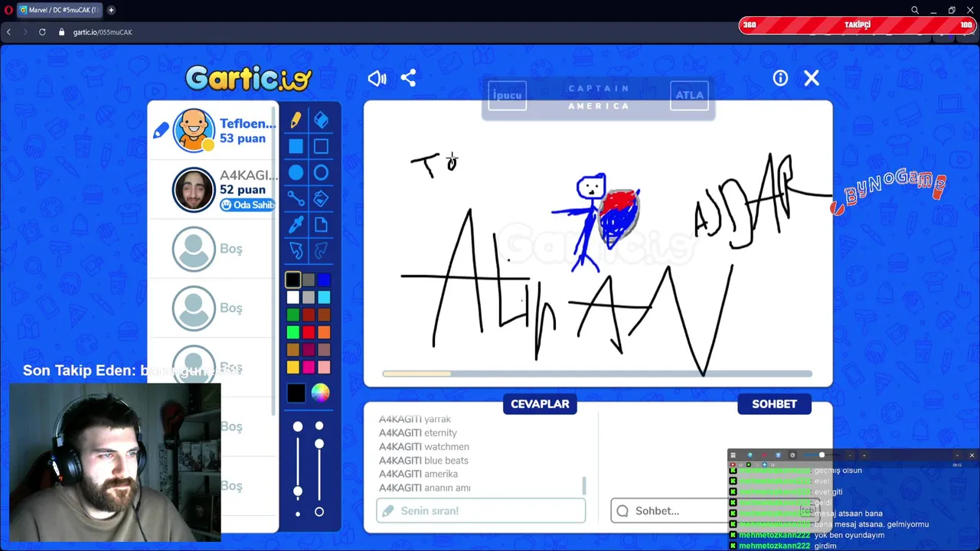The image size is (980, 551).
Task: Click the first empty Boş player slot
Action: pos(213,249)
